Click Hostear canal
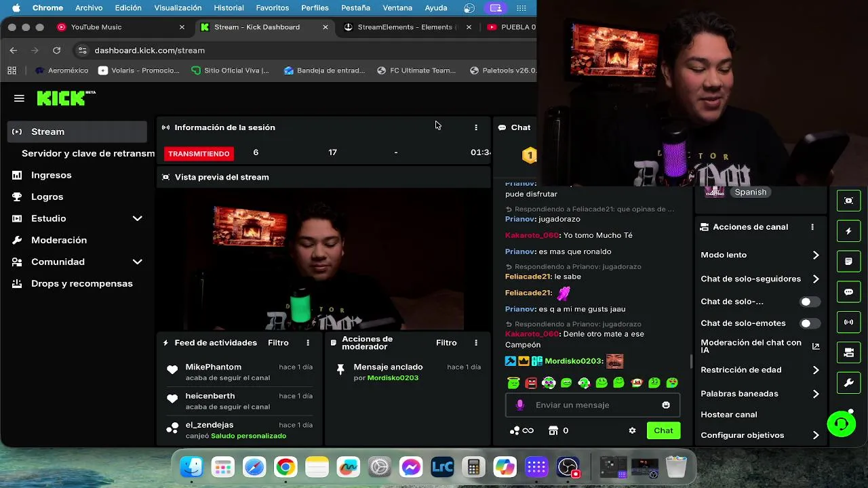868x488 pixels. tap(729, 415)
